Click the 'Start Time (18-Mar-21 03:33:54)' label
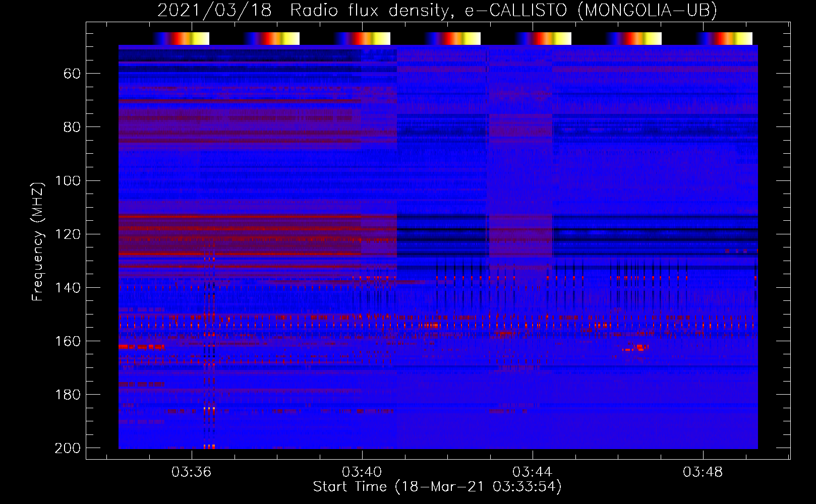The image size is (816, 504). click(x=437, y=487)
